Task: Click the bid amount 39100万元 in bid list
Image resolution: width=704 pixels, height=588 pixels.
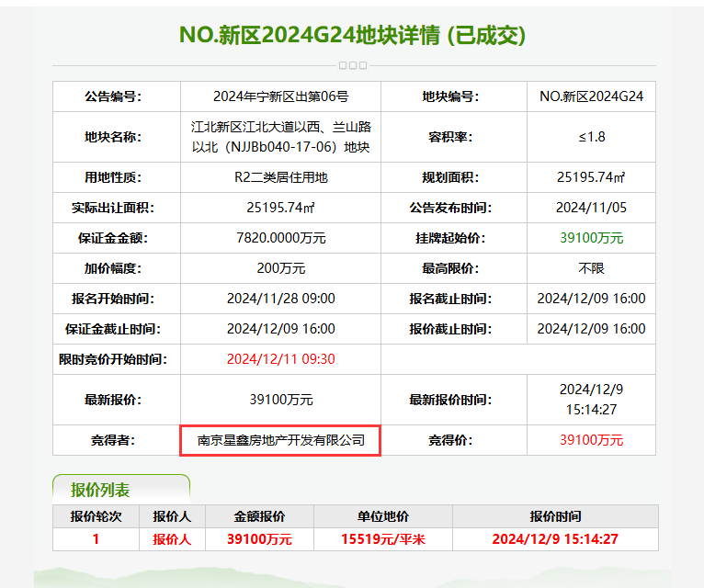Action: tap(259, 539)
